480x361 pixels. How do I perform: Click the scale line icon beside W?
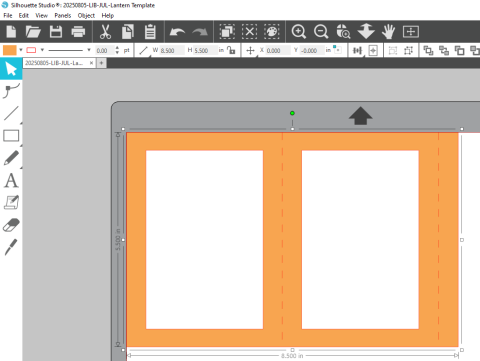(144, 51)
